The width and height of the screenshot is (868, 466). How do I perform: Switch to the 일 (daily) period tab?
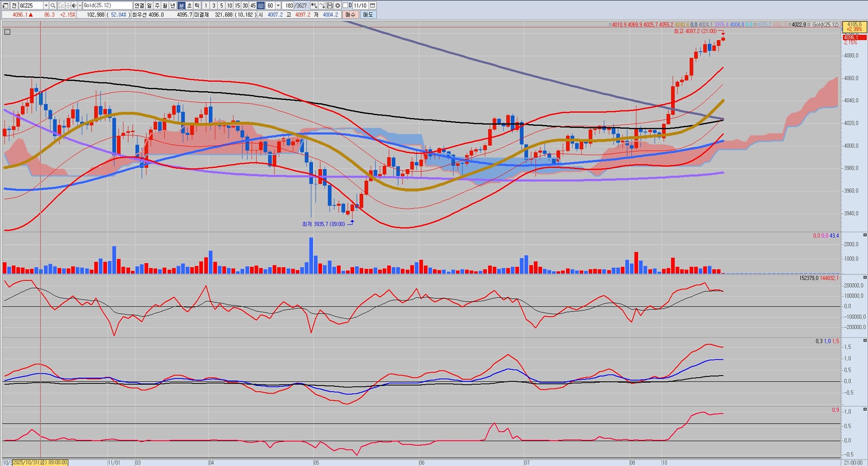point(149,5)
